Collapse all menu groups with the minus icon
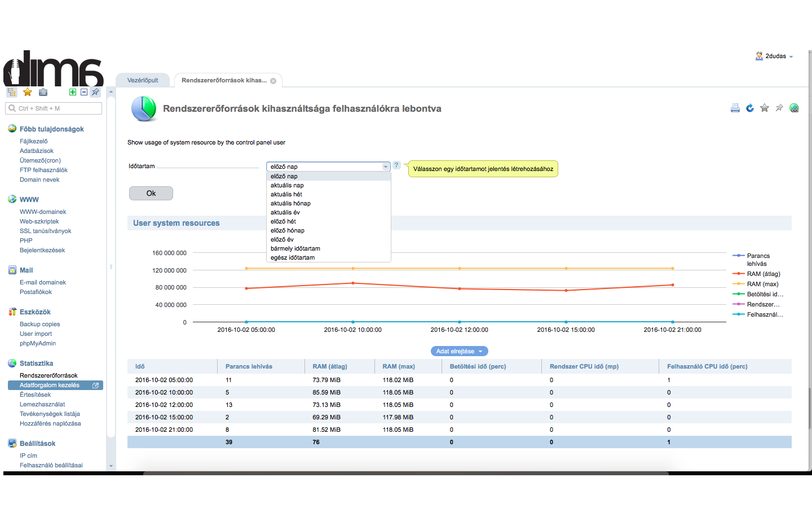Image resolution: width=812 pixels, height=508 pixels. (x=84, y=92)
